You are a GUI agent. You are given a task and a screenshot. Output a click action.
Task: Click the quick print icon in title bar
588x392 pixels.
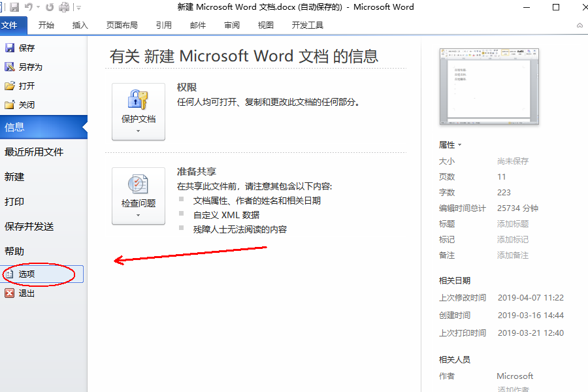(x=64, y=7)
